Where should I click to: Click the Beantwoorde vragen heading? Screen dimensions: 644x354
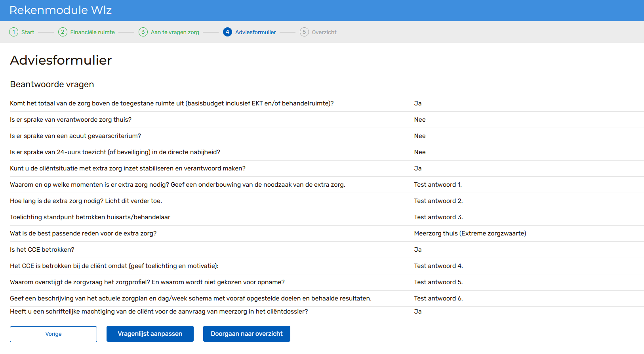click(x=52, y=84)
